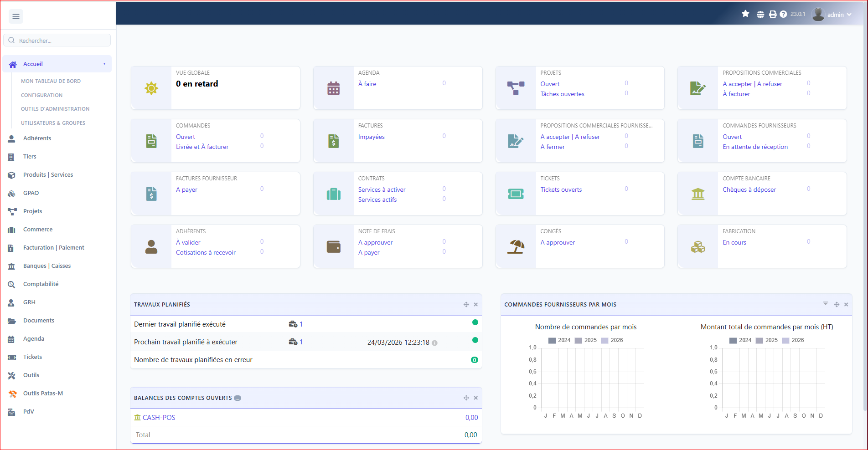Click the printer icon in top bar
Screen dimensions: 868x450
[x=773, y=15]
